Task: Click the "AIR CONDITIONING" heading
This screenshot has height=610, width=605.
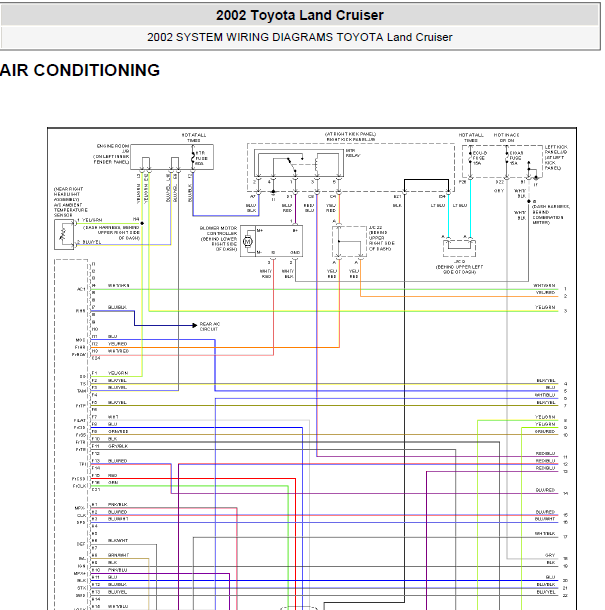Action: click(x=80, y=70)
